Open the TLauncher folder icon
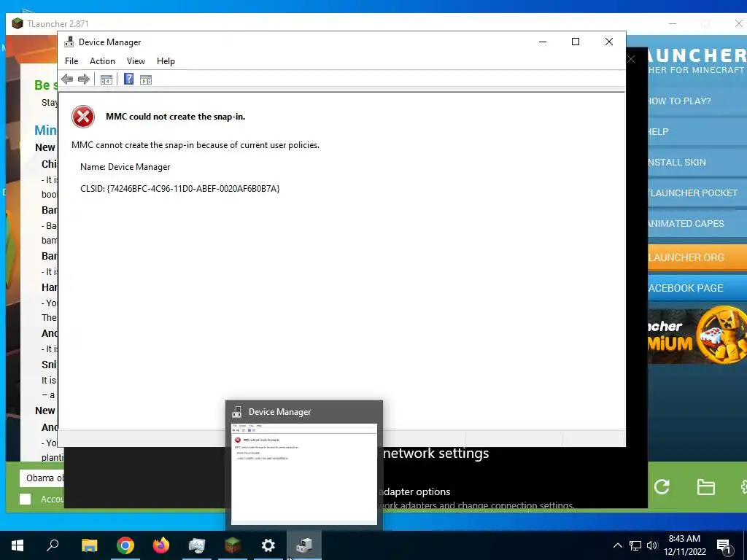Screen dimensions: 747x560 705,487
